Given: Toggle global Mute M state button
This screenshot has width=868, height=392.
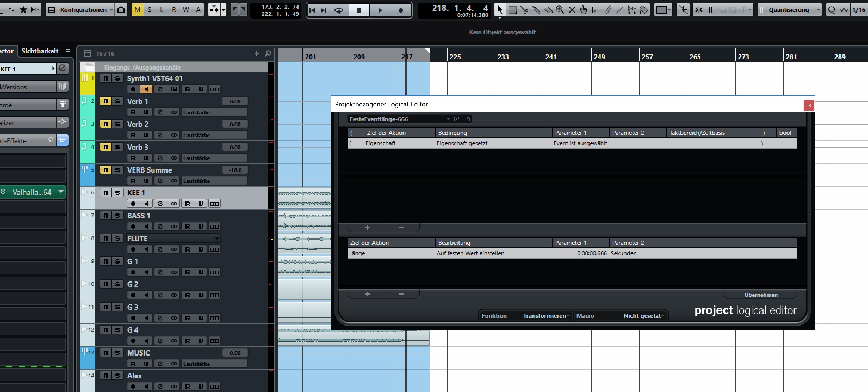Looking at the screenshot, I should tap(137, 10).
